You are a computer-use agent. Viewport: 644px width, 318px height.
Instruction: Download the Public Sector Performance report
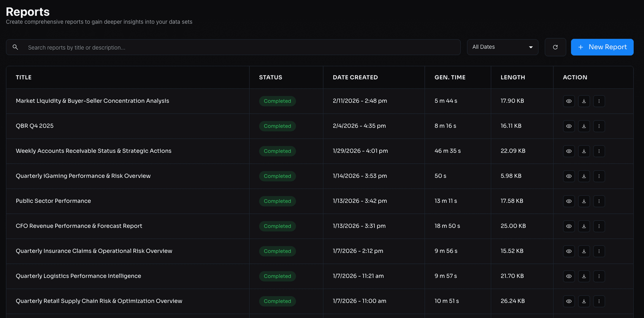584,201
